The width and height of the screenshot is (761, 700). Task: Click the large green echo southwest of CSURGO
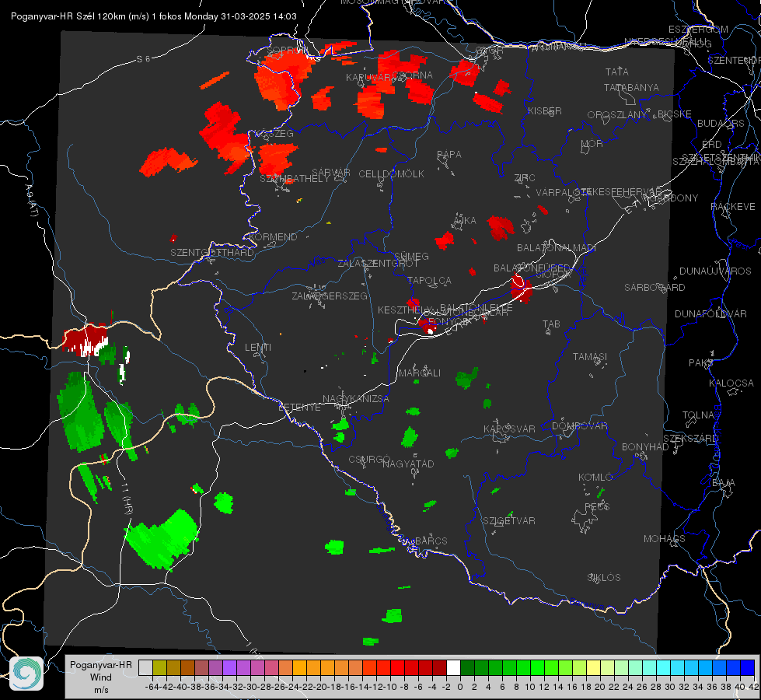162,538
